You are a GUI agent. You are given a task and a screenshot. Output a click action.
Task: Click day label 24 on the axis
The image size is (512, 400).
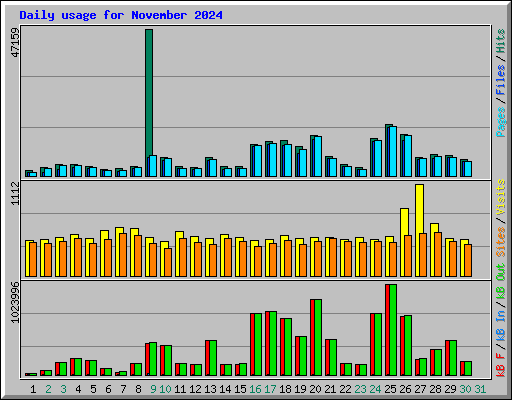pyautogui.click(x=375, y=389)
